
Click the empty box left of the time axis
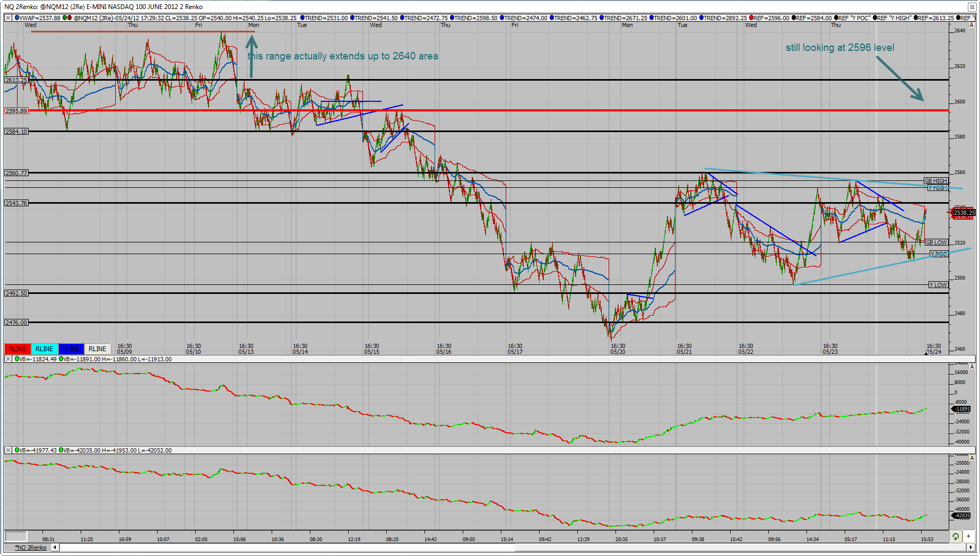tap(16, 536)
